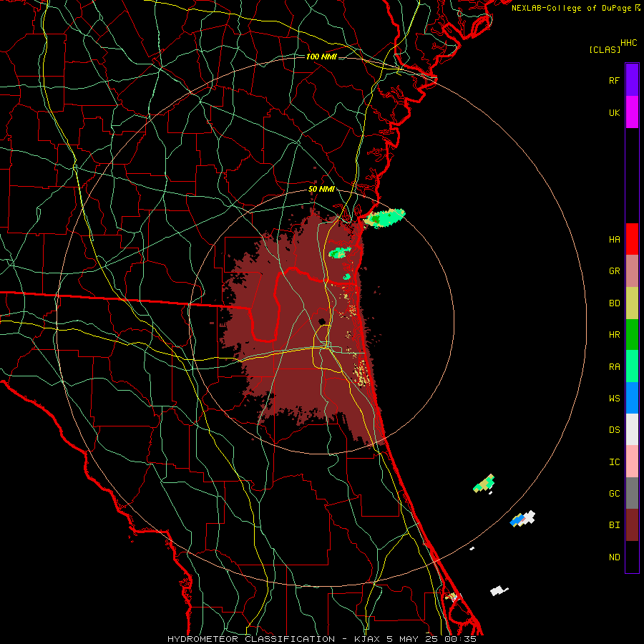Click the HR legend label

click(x=614, y=335)
